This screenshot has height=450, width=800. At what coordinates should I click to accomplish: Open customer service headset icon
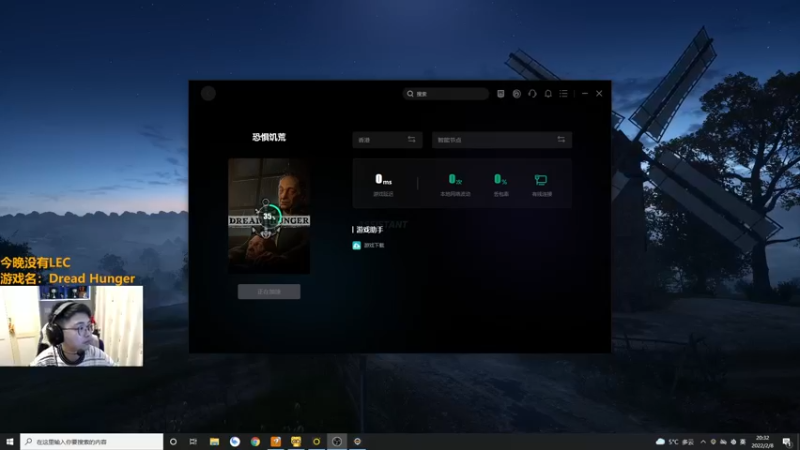point(532,94)
